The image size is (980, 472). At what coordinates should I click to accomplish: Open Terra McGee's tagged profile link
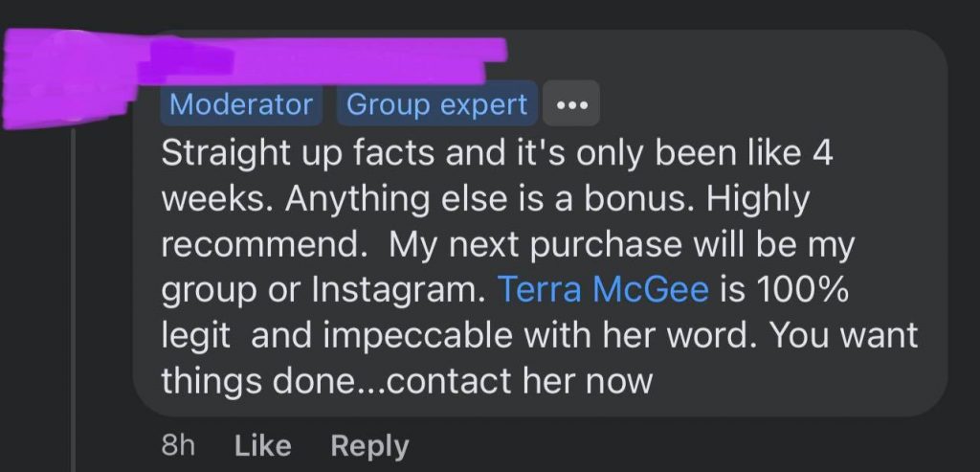point(603,290)
